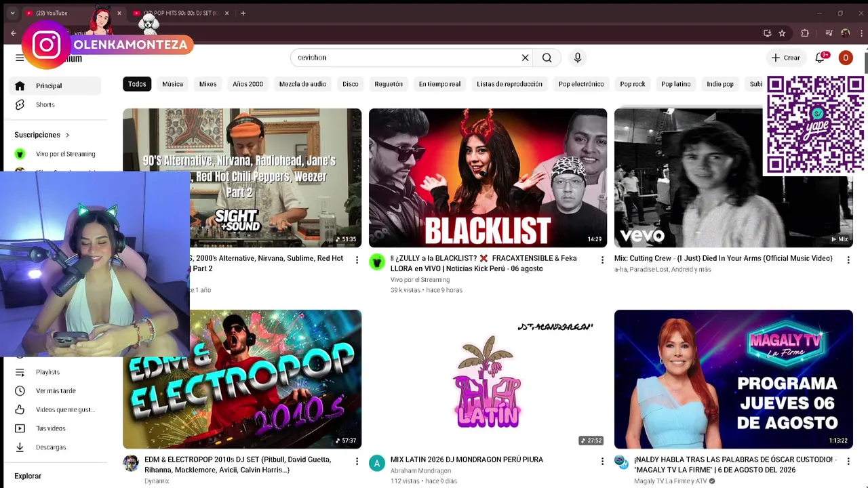Open the Dynamix channel avatar

click(131, 463)
